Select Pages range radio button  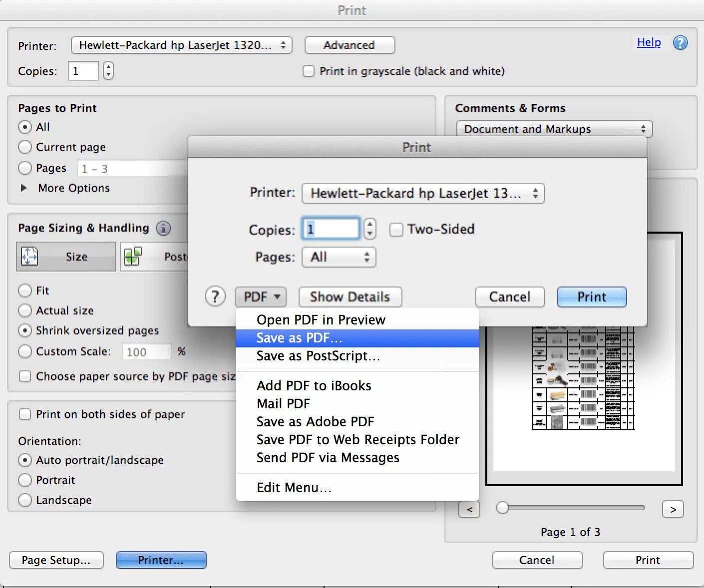[x=24, y=168]
